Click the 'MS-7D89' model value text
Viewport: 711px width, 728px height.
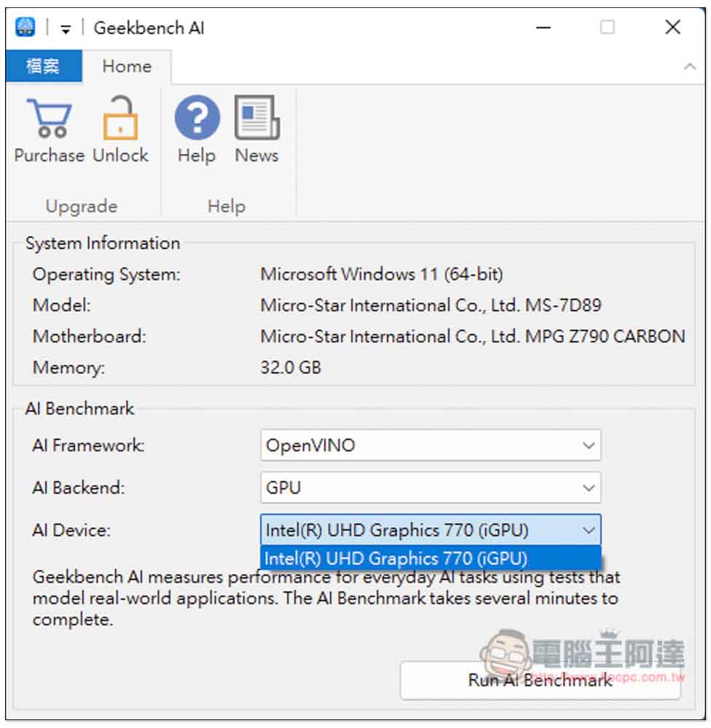[563, 306]
